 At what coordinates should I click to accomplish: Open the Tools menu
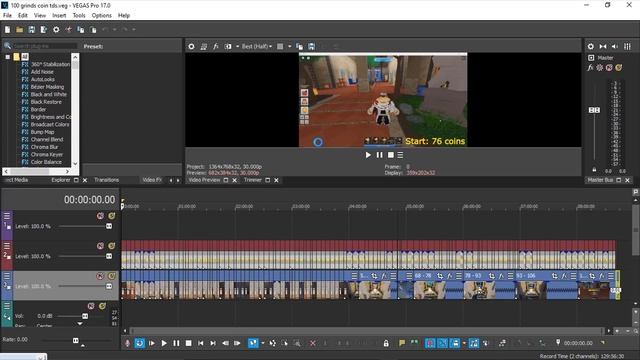[79, 16]
